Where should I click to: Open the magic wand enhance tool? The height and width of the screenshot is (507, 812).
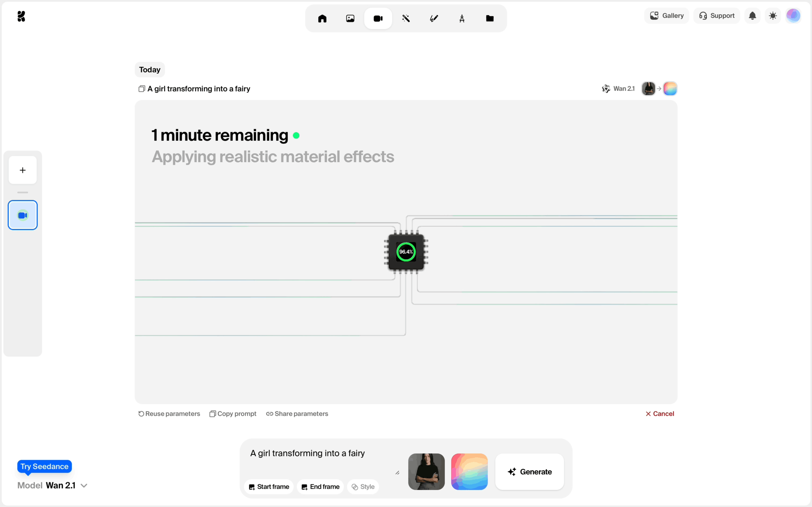406,19
